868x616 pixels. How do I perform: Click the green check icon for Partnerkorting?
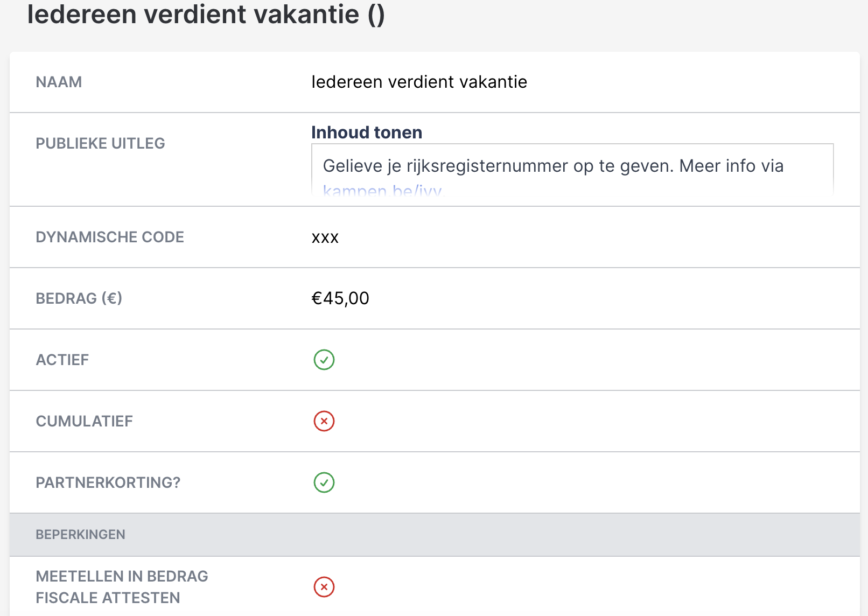coord(324,482)
